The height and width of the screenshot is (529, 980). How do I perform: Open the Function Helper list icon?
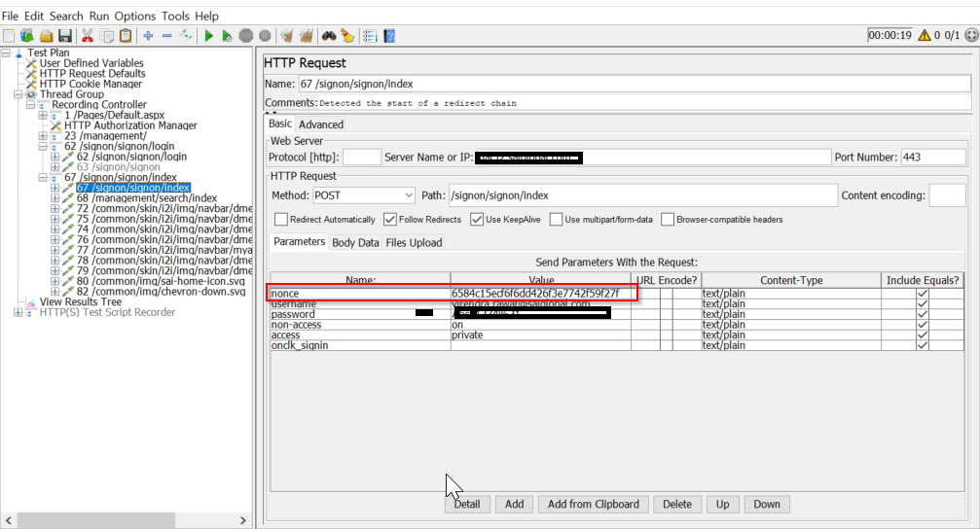coord(370,36)
